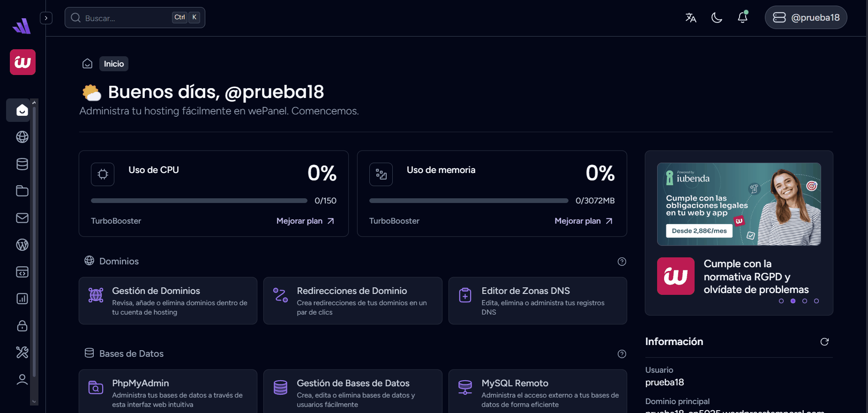Click the language translation icon
The height and width of the screenshot is (413, 868).
pyautogui.click(x=690, y=18)
